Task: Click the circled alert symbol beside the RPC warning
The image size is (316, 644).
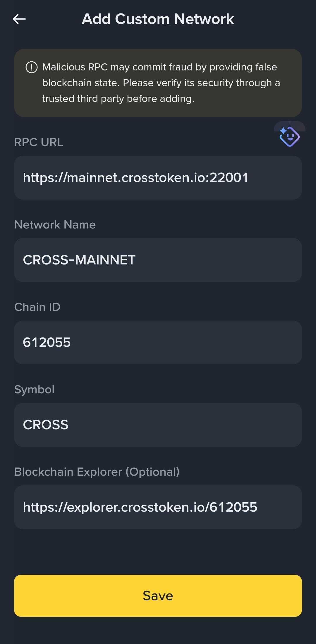Action: [x=31, y=67]
